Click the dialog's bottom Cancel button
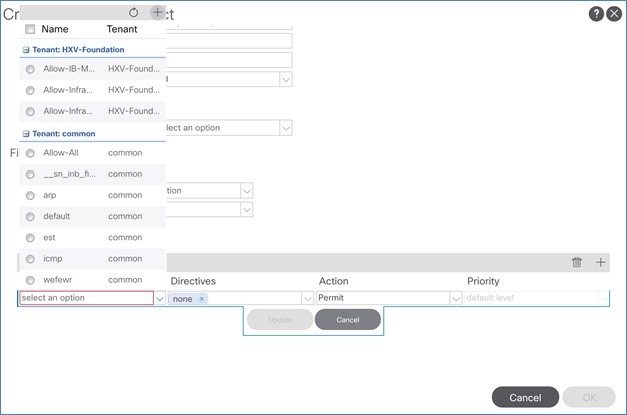 (x=525, y=397)
